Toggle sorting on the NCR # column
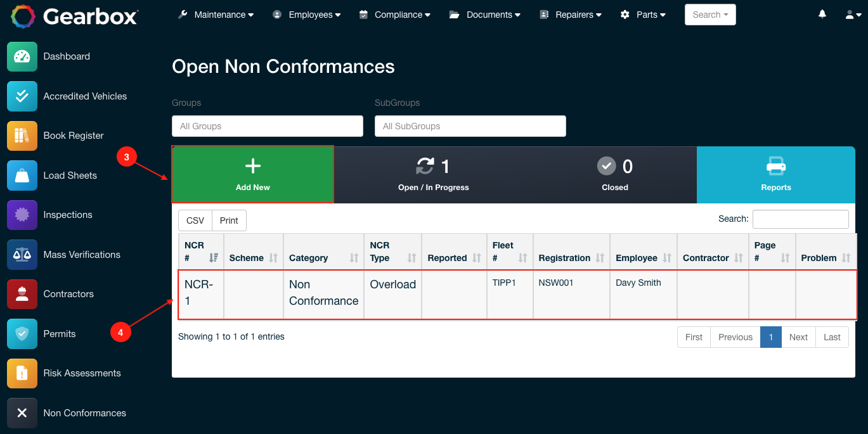 (200, 252)
